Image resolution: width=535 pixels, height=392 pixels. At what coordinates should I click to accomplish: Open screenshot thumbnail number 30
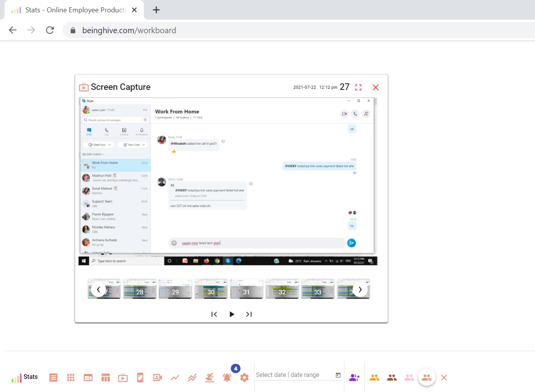click(211, 289)
